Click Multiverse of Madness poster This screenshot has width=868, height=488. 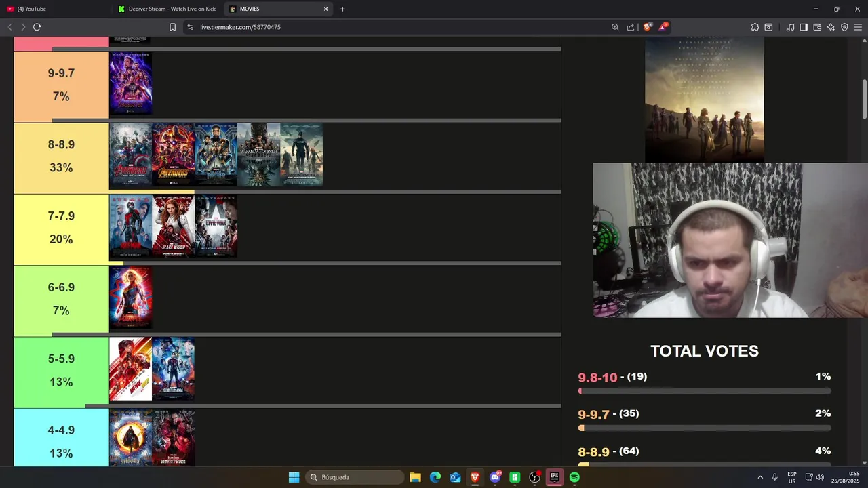174,438
